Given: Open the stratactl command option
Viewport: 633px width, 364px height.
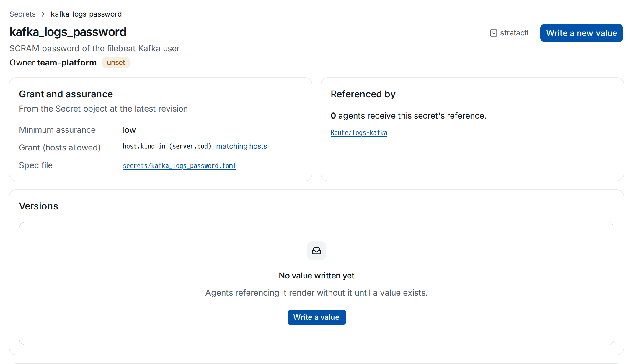Looking at the screenshot, I should point(509,33).
